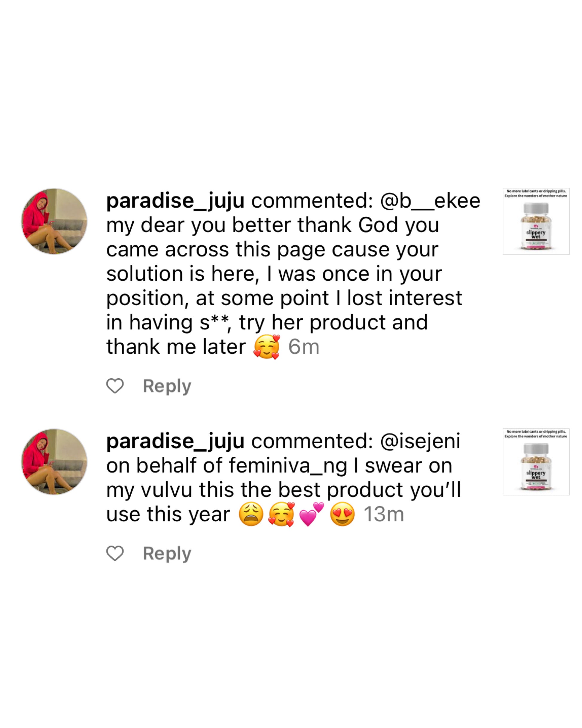
Task: Open paradise_juju username in second comment
Action: click(x=176, y=442)
